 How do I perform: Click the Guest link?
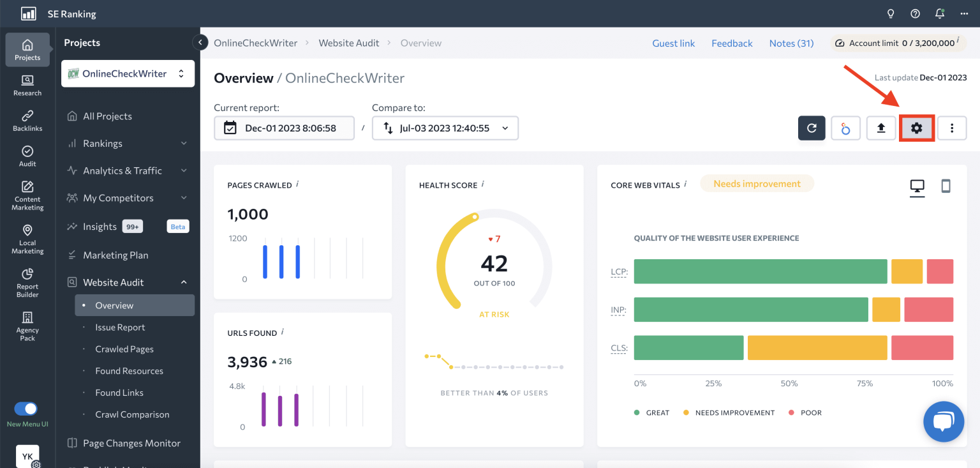pyautogui.click(x=673, y=43)
